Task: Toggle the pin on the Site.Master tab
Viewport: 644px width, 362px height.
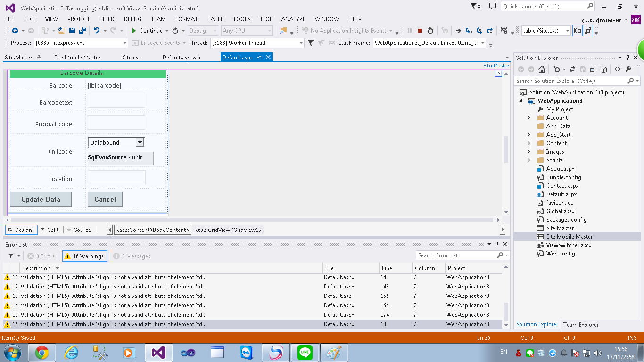Action: click(x=39, y=57)
